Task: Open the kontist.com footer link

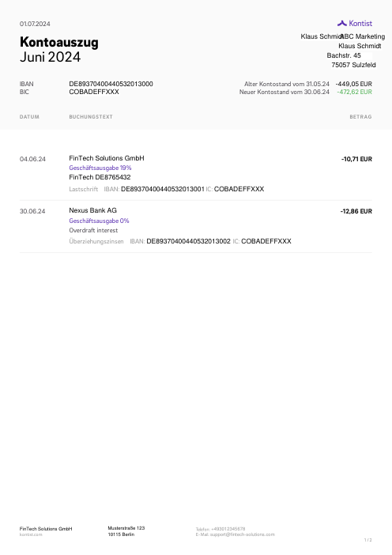Action: pos(31,534)
